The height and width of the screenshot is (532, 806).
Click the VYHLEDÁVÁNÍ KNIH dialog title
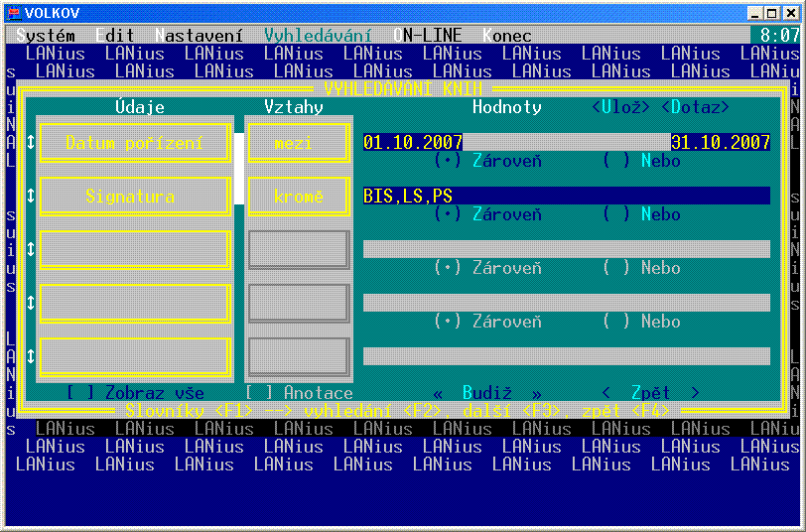click(x=403, y=89)
